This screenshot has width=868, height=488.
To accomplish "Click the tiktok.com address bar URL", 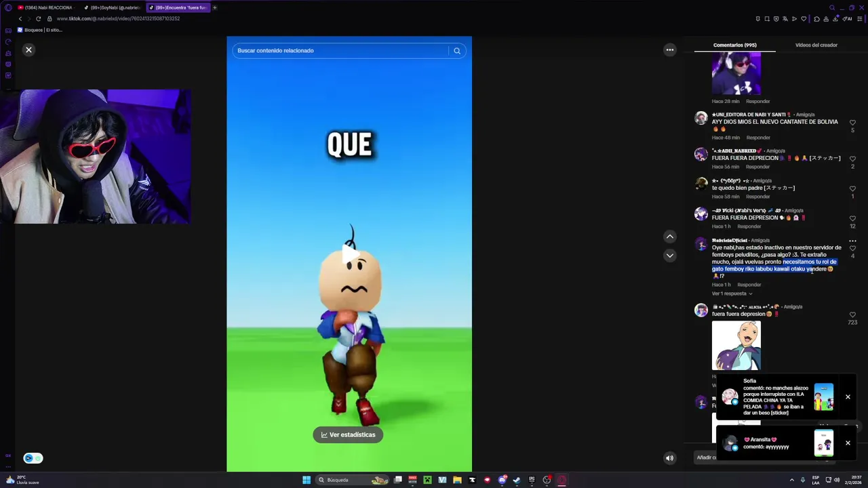I will click(x=118, y=18).
